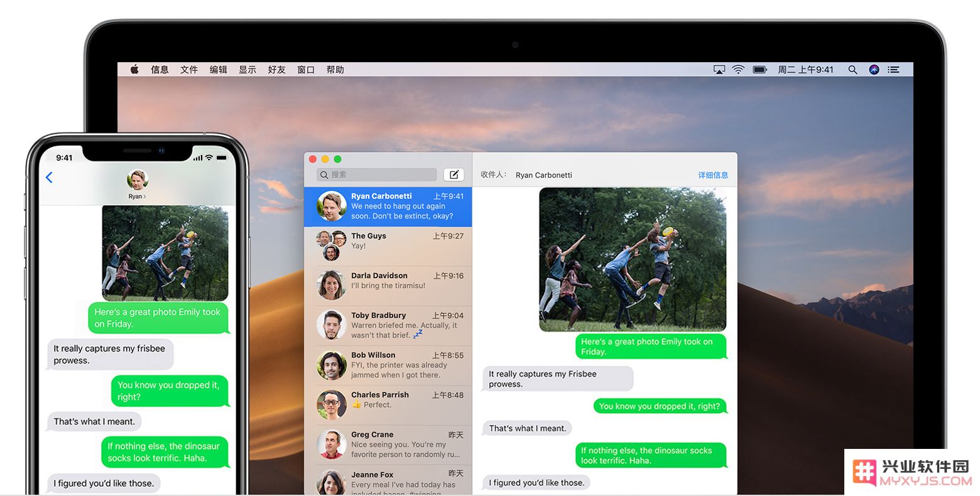The height and width of the screenshot is (496, 980).
Task: Open the Wi-Fi status menu
Action: tap(738, 70)
